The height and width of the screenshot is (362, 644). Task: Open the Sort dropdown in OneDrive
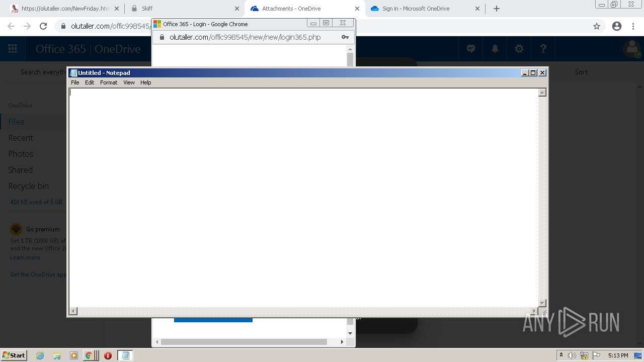point(581,72)
